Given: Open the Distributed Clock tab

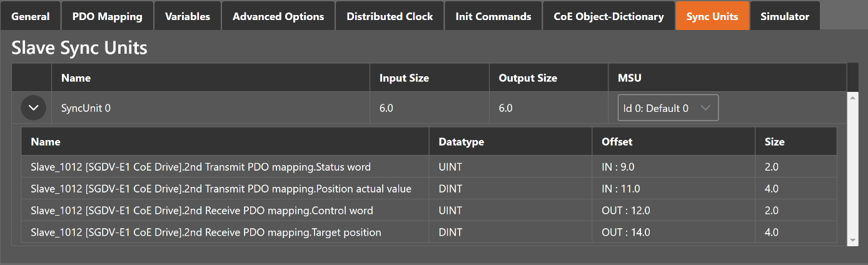Looking at the screenshot, I should click(x=390, y=16).
